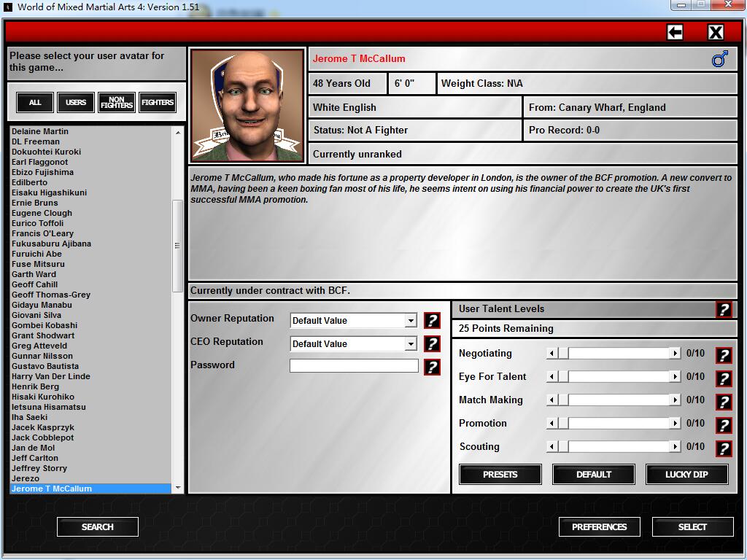Open help icon beside Password field

pyautogui.click(x=432, y=367)
